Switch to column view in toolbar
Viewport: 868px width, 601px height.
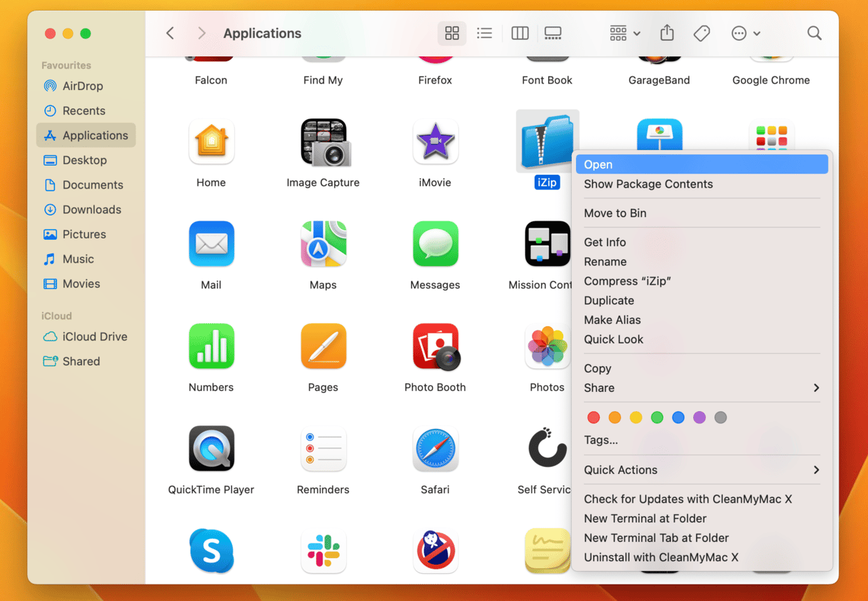click(x=520, y=33)
